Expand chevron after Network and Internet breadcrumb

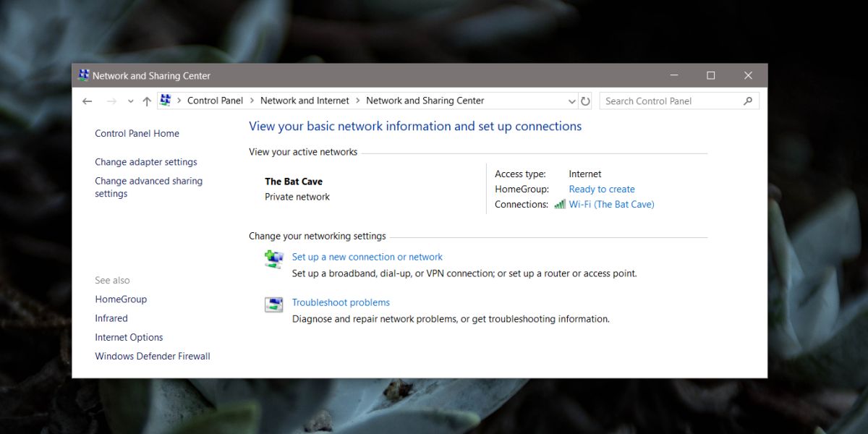[x=357, y=101]
